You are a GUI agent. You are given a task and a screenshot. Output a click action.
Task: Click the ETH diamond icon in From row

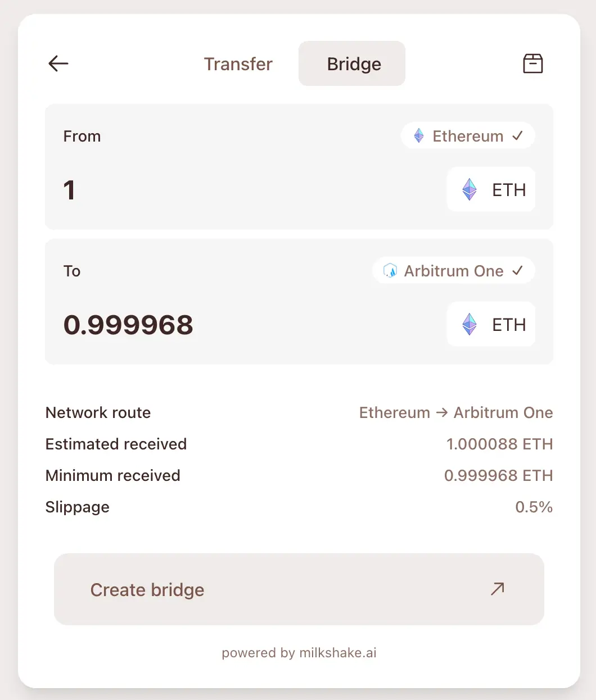469,190
